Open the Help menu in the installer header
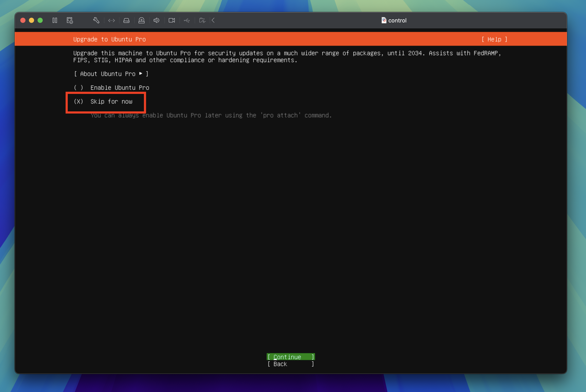The width and height of the screenshot is (586, 392). pos(494,39)
